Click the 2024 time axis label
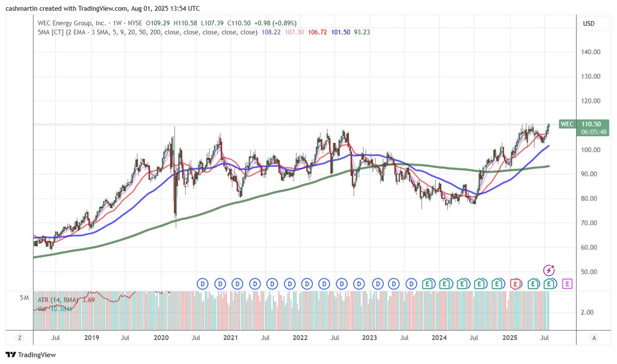The image size is (617, 364). tap(439, 338)
